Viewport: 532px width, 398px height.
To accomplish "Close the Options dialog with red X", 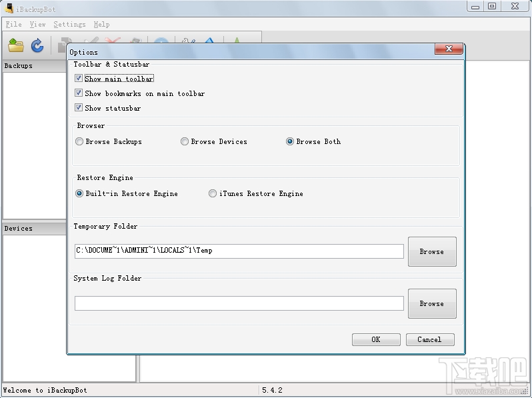I will point(449,49).
